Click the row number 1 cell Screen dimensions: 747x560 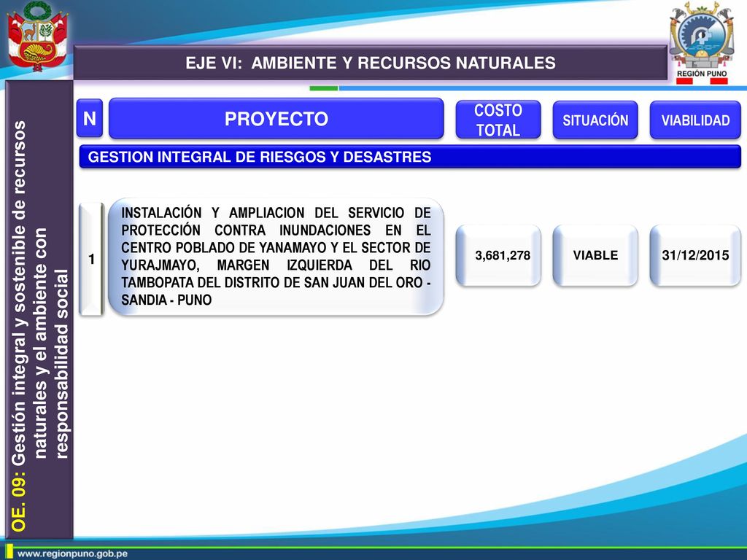pyautogui.click(x=91, y=259)
